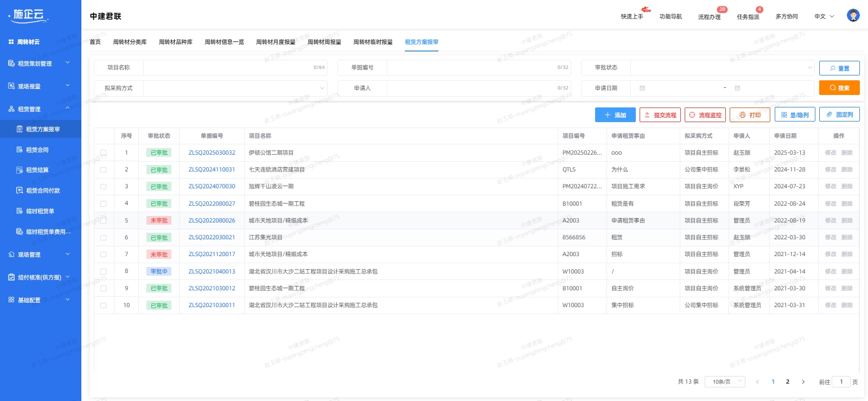Open 快速上手 in the top bar
The height and width of the screenshot is (401, 868).
click(x=632, y=17)
